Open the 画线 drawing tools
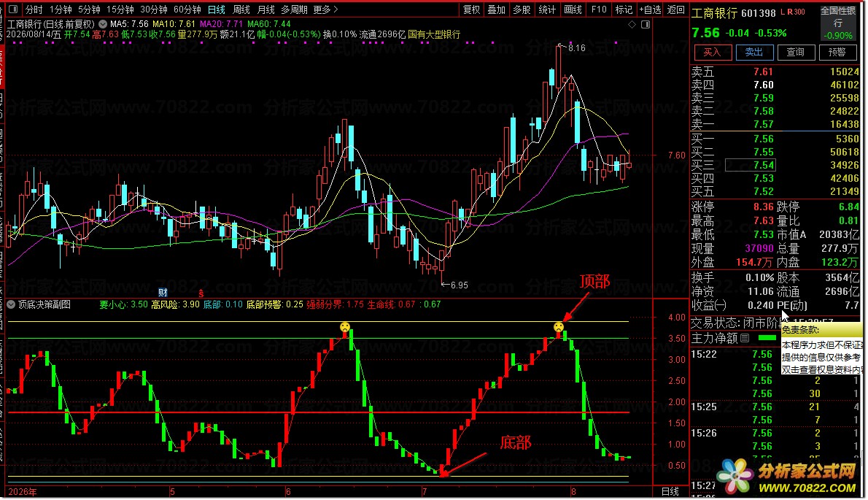The height and width of the screenshot is (500, 868). (573, 9)
